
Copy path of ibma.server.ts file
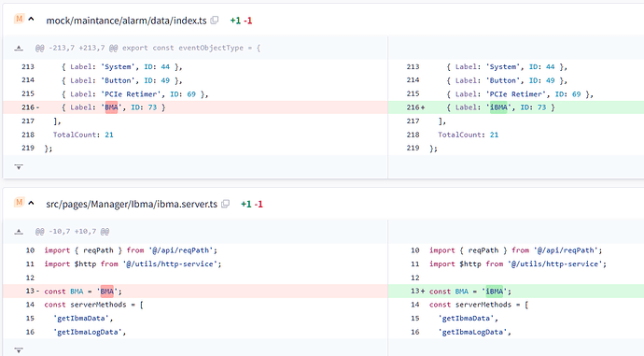pyautogui.click(x=225, y=204)
